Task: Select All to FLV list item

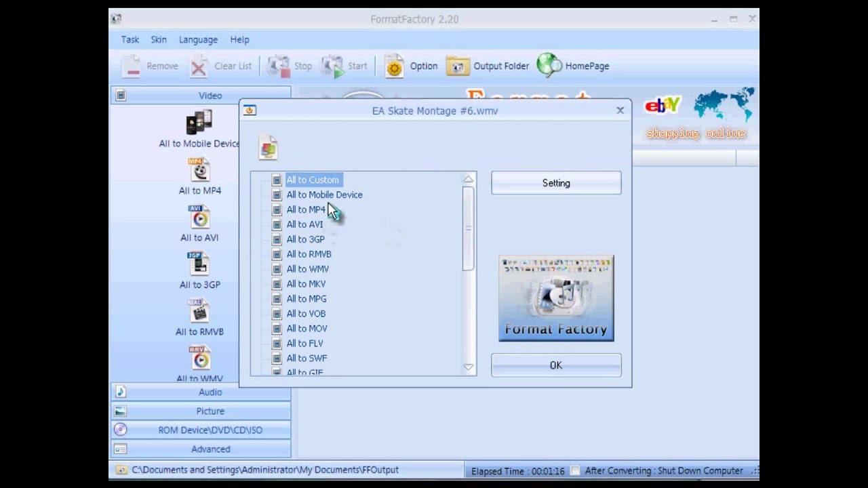Action: [x=304, y=344]
